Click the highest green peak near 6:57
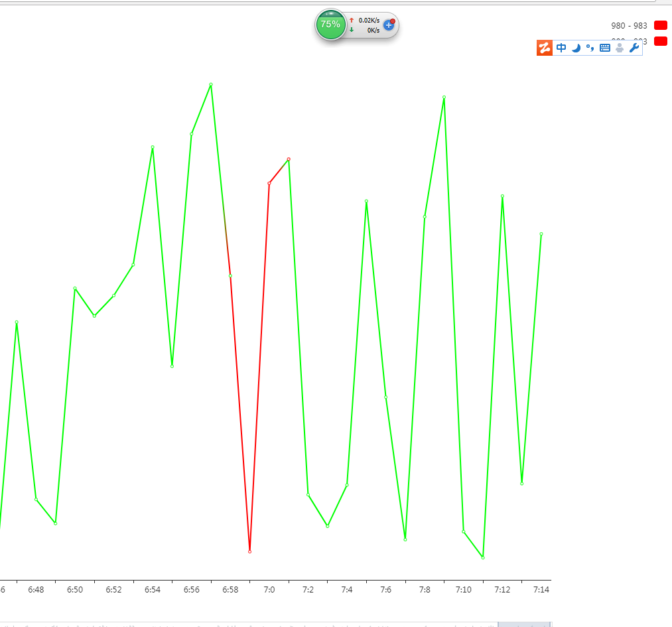 210,84
